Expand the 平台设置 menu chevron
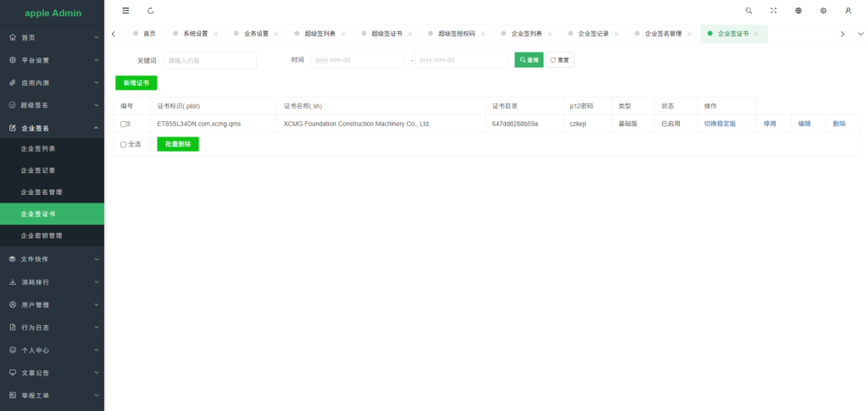 click(97, 59)
